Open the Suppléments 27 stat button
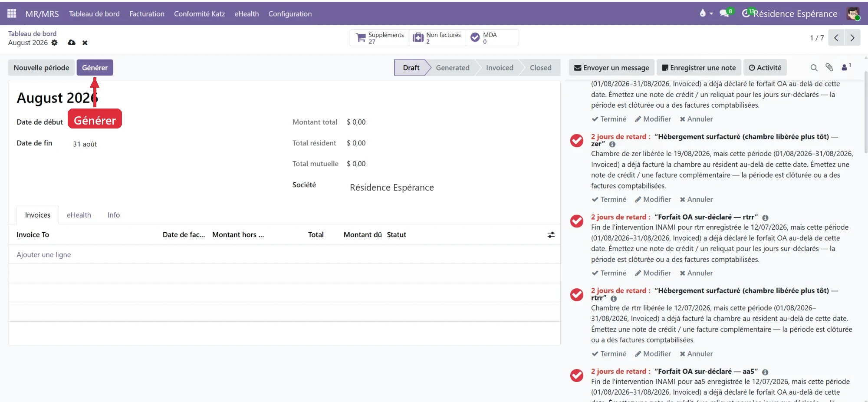 tap(380, 38)
